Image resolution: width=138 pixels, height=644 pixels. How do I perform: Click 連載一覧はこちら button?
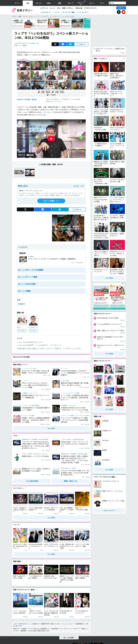tap(71, 481)
